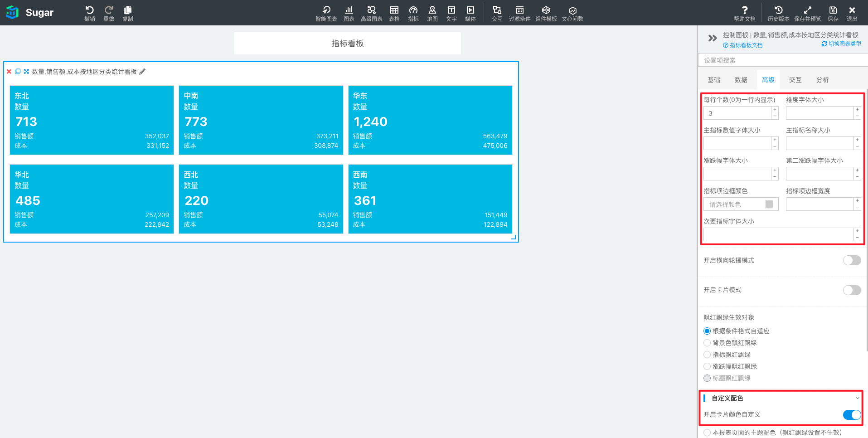Increment the 主指标名称大小 stepper

[857, 140]
